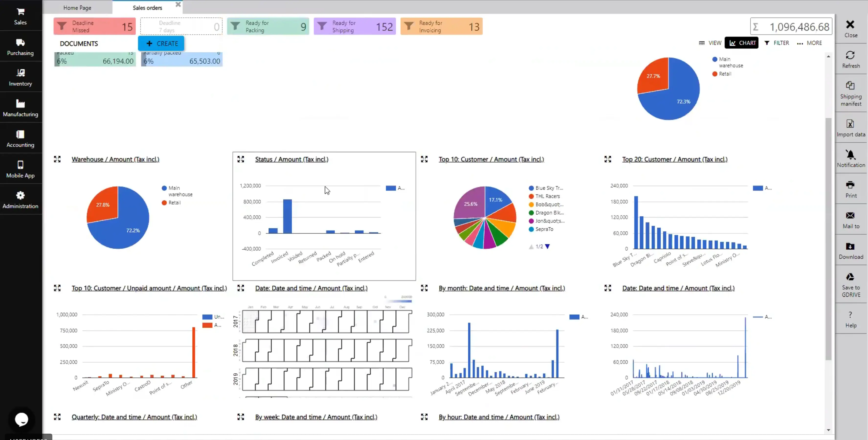
Task: Click the blue Main warehouse legend swatch
Action: 164,188
